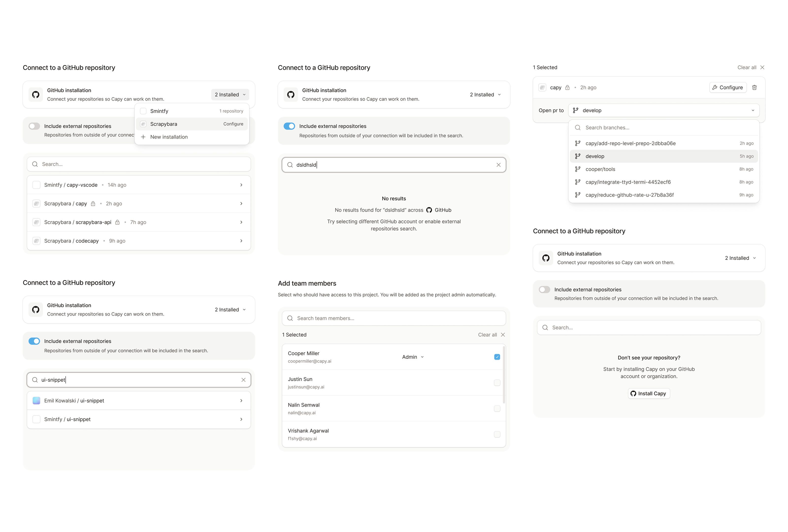Viewport: 788px width, 532px height.
Task: Clear the 'ui-snippet' search with X icon
Action: click(x=243, y=380)
